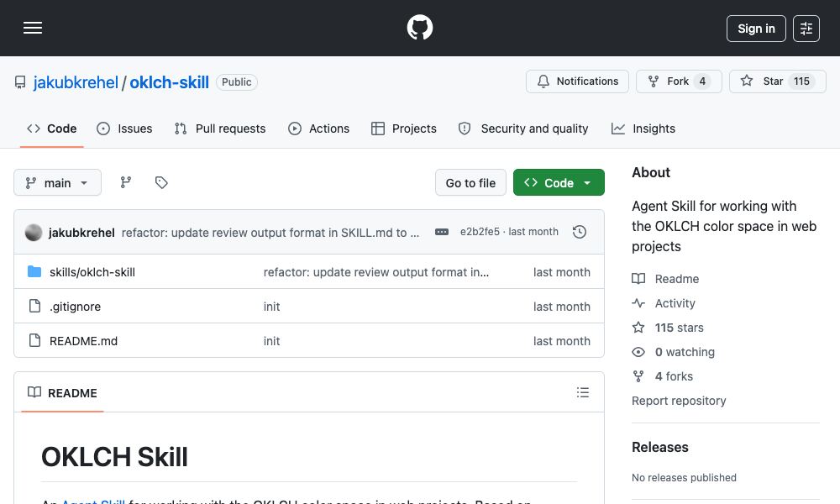Open the Security and quality tab
This screenshot has width=840, height=504.
pos(523,129)
